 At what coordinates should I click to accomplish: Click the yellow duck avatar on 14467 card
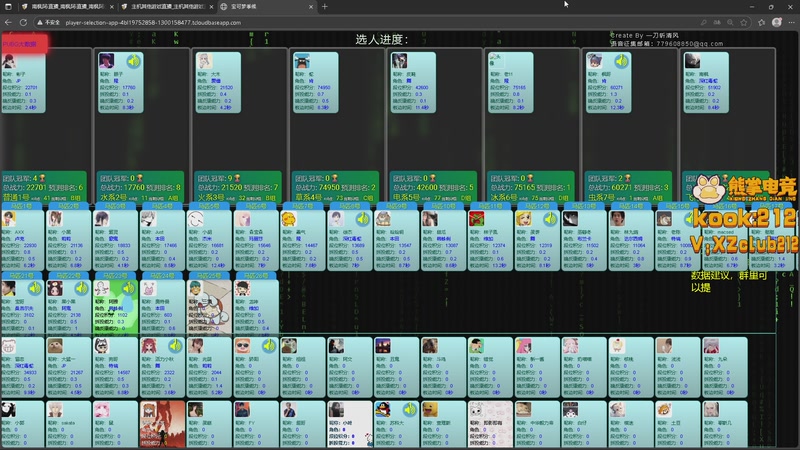click(289, 219)
